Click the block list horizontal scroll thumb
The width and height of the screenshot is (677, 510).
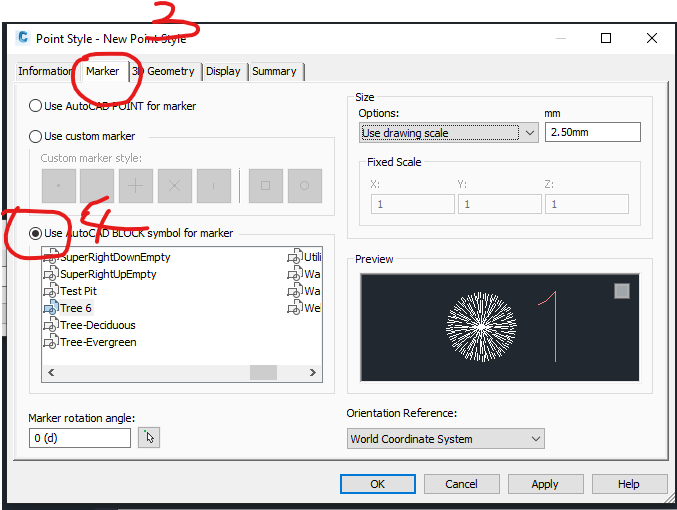263,372
